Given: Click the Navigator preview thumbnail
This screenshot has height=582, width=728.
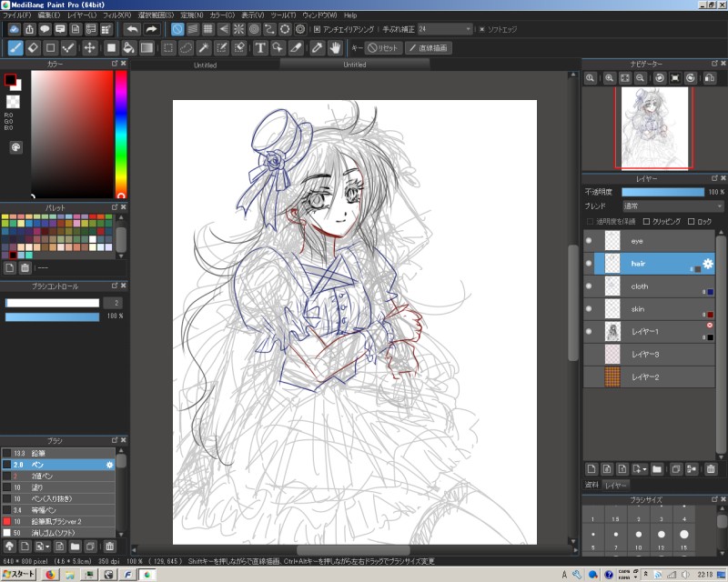Looking at the screenshot, I should coord(654,127).
